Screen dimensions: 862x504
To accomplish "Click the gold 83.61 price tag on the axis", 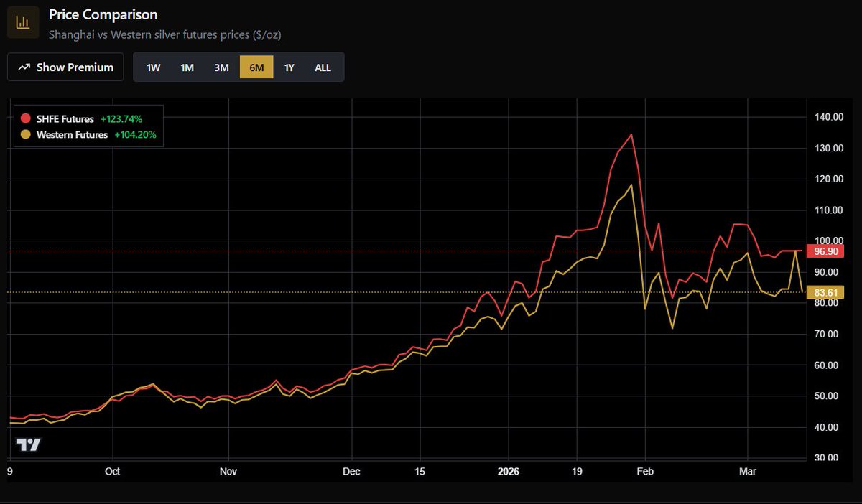I will pyautogui.click(x=825, y=292).
